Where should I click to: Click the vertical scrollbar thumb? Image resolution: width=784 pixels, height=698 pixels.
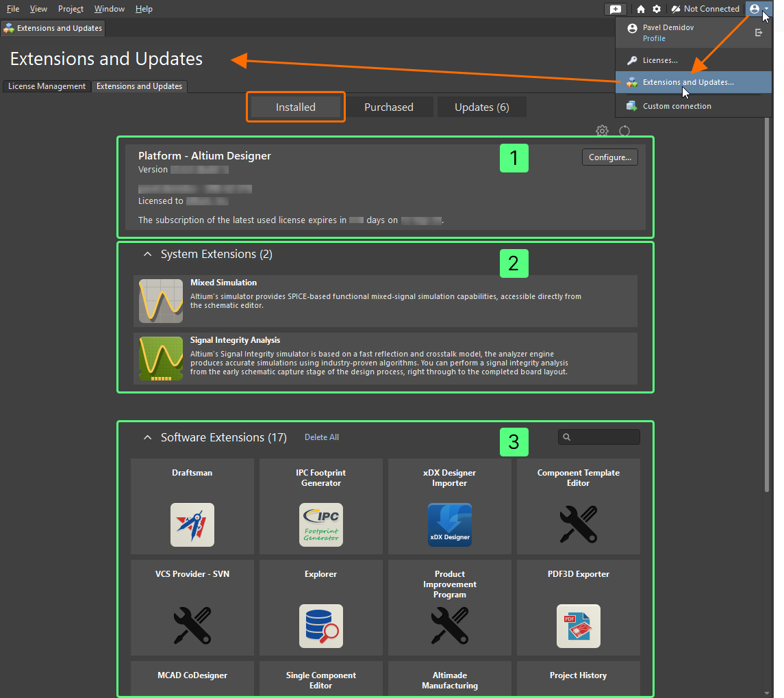pyautogui.click(x=766, y=305)
